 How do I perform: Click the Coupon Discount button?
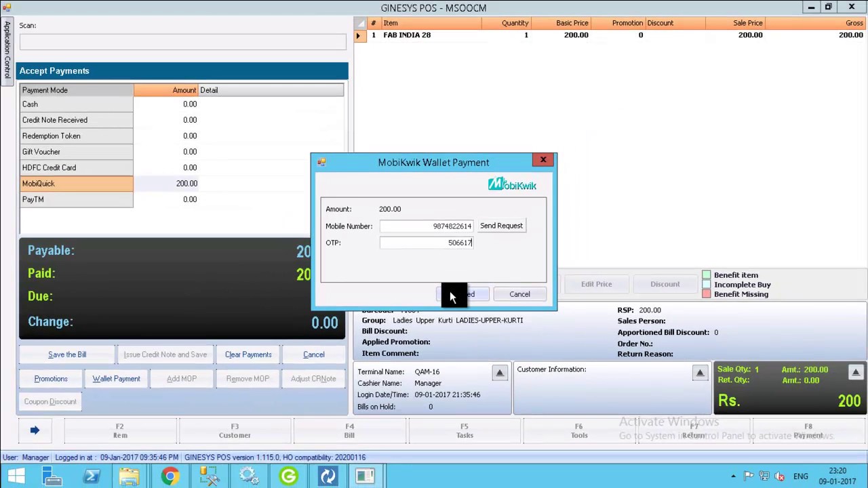click(50, 402)
